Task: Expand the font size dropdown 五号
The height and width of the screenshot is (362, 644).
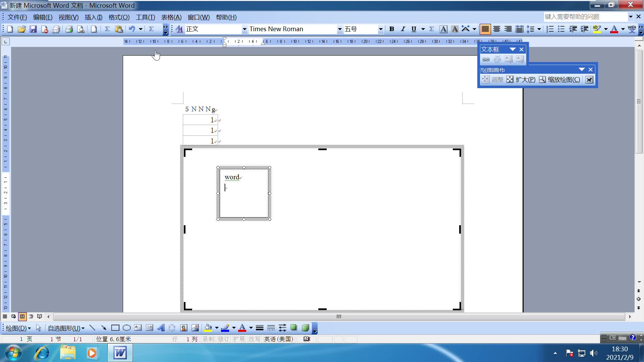Action: (381, 29)
